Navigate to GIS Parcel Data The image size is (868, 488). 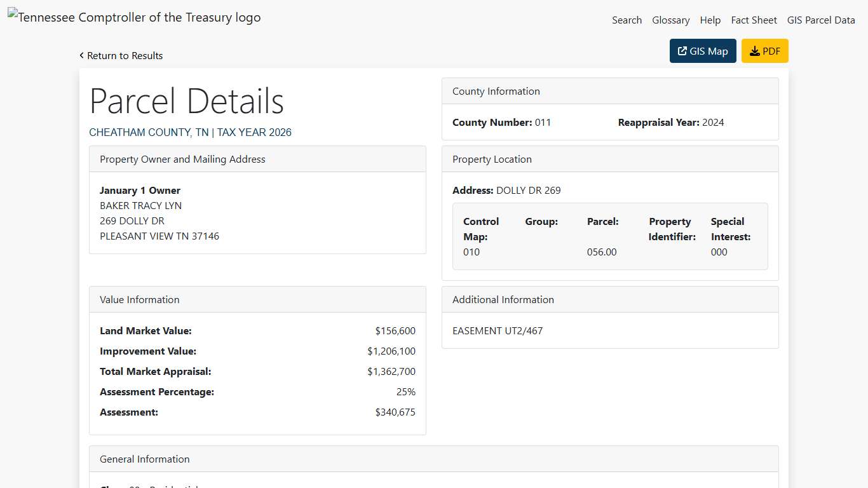point(820,20)
